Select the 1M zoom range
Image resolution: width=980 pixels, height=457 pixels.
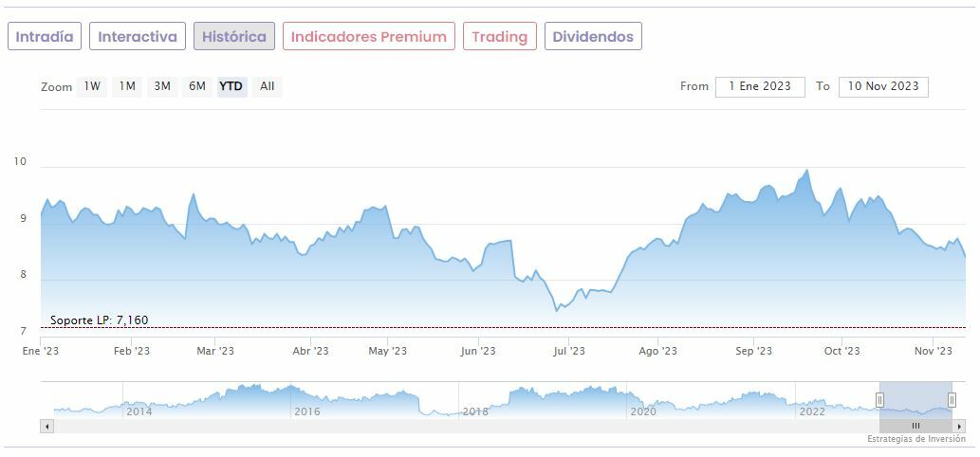(x=127, y=86)
